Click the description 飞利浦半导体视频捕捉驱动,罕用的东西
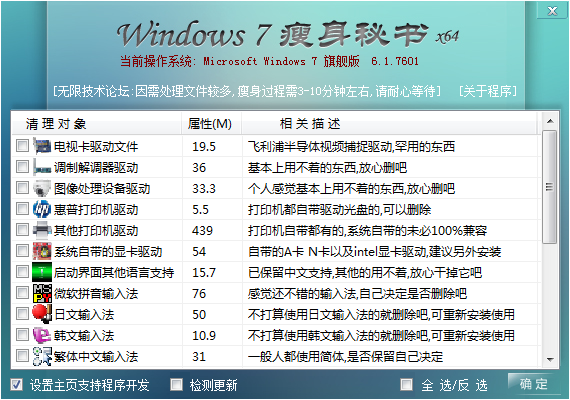The width and height of the screenshot is (570, 400). (x=351, y=147)
